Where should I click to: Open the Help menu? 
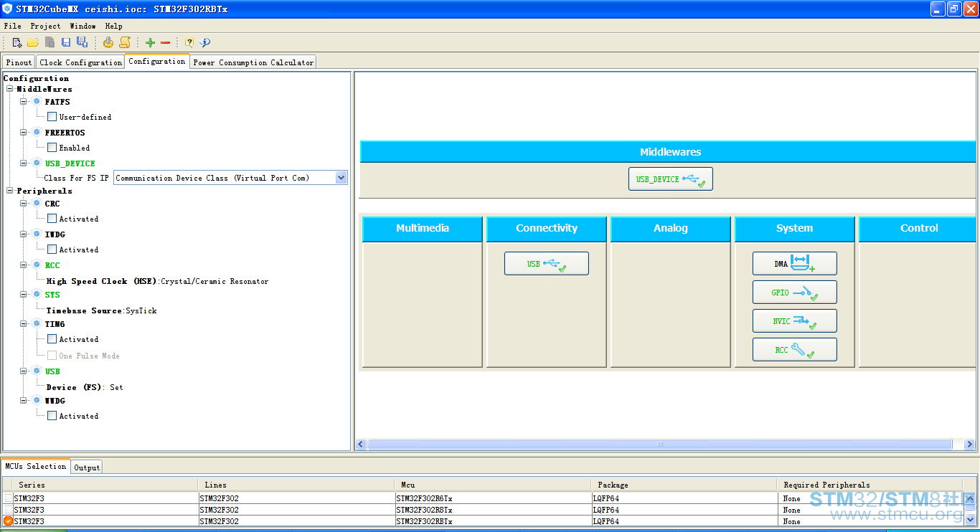point(113,26)
